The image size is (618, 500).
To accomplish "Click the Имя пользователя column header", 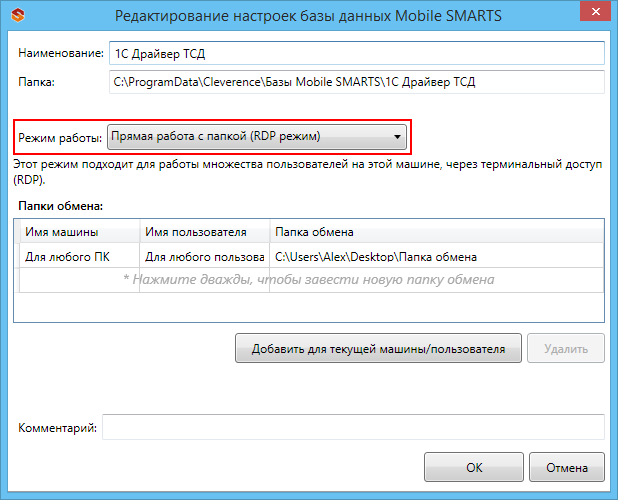I will [x=205, y=232].
